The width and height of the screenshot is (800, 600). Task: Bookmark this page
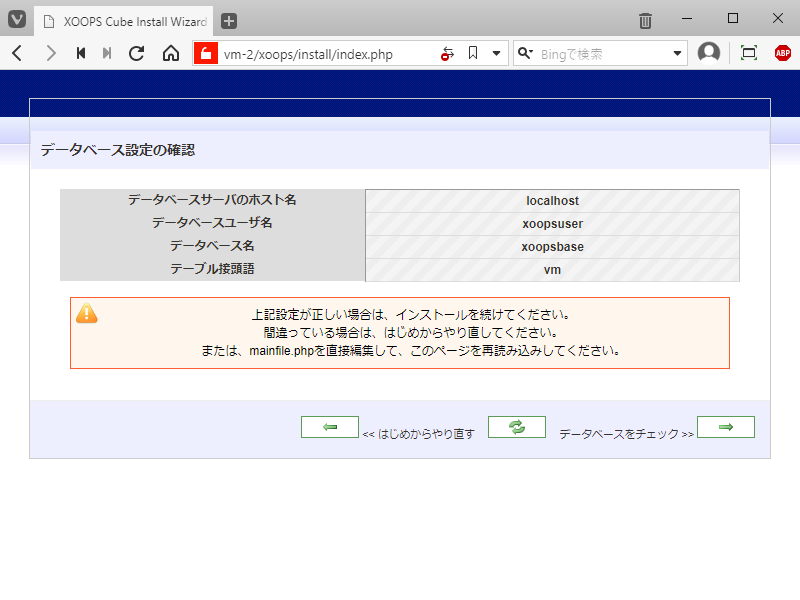coord(473,53)
